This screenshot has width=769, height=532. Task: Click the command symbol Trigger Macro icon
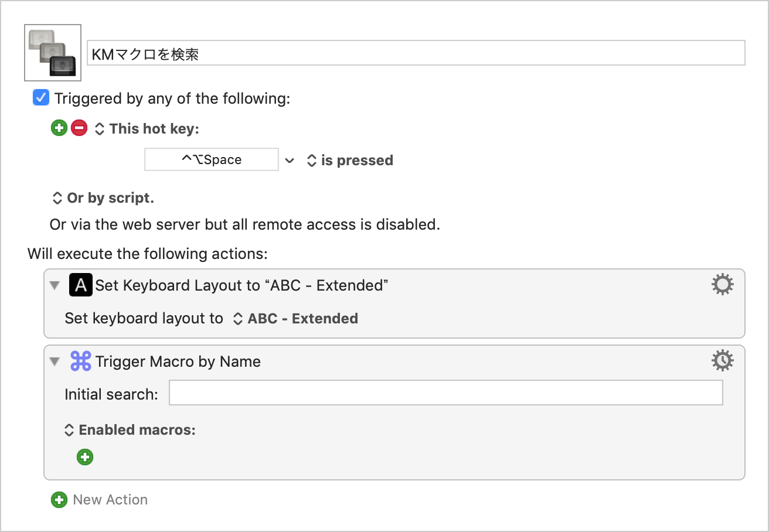(81, 361)
